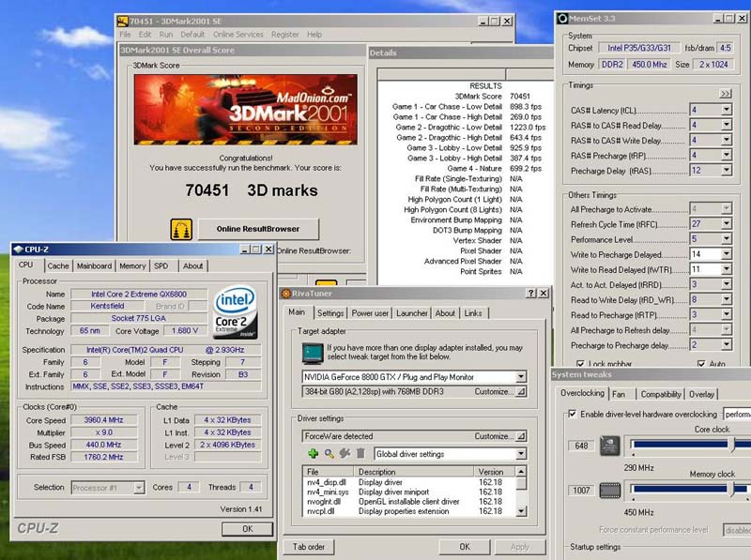Open the Refresh Cycle Time (tRFC) dropdown
The image size is (751, 560).
pyautogui.click(x=726, y=223)
